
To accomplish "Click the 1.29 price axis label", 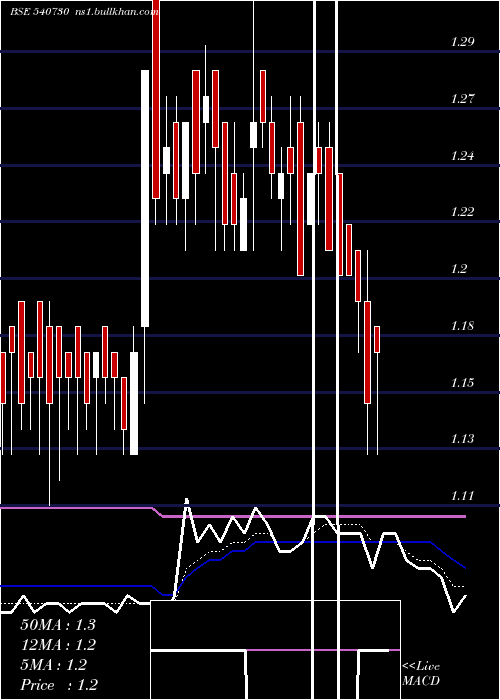I will 462,42.
